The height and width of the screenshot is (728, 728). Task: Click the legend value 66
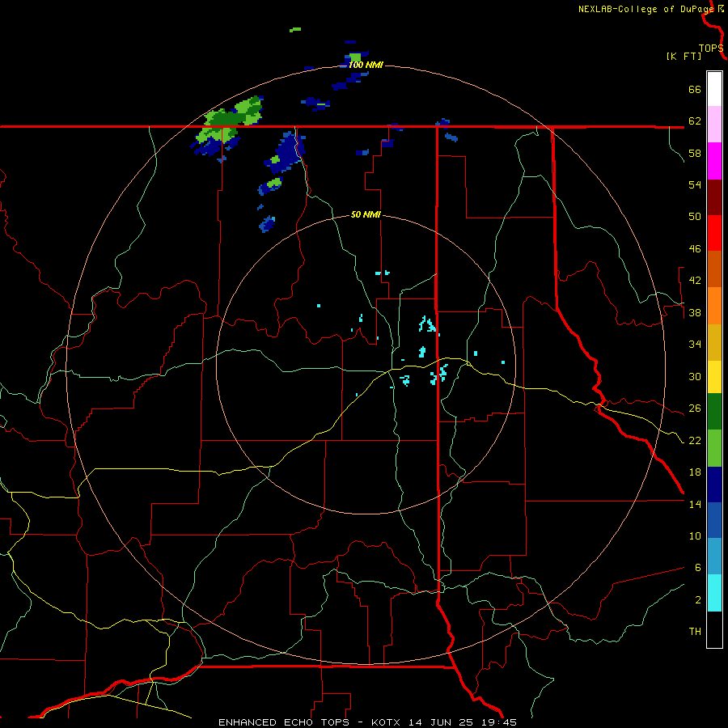(695, 89)
